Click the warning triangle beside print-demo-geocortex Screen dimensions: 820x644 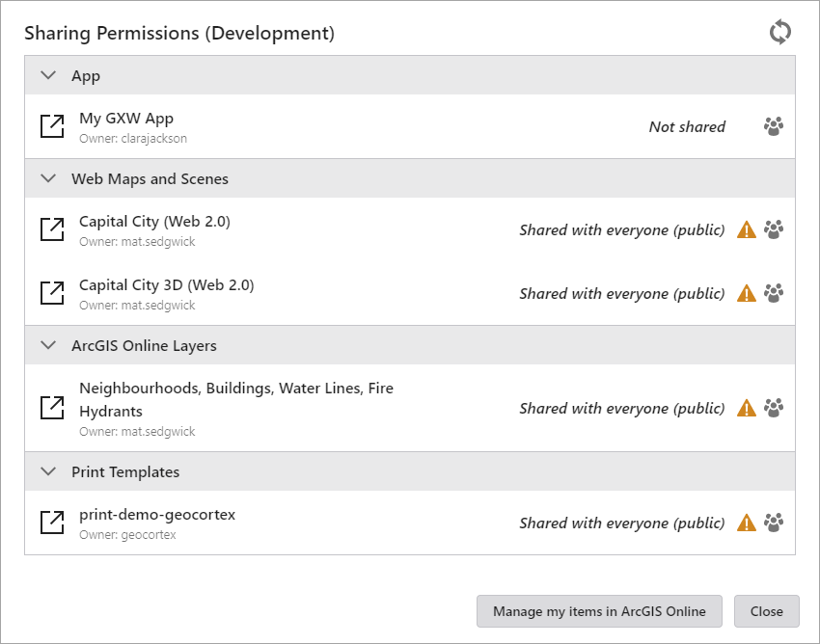(x=746, y=523)
